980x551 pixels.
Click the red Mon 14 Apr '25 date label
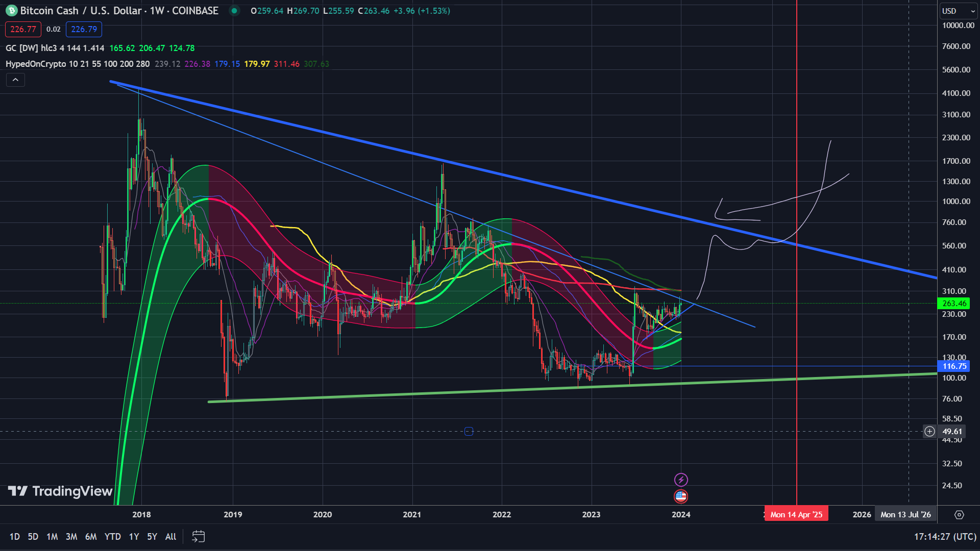pyautogui.click(x=796, y=514)
